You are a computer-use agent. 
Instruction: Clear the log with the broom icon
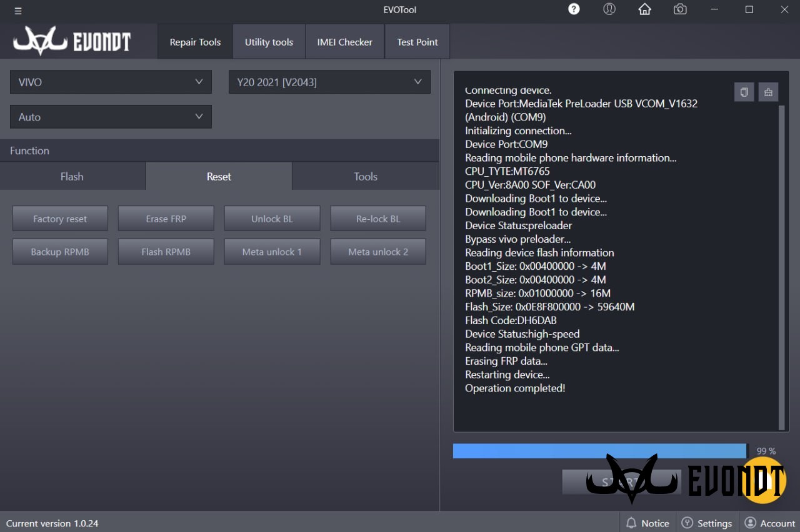tap(768, 92)
